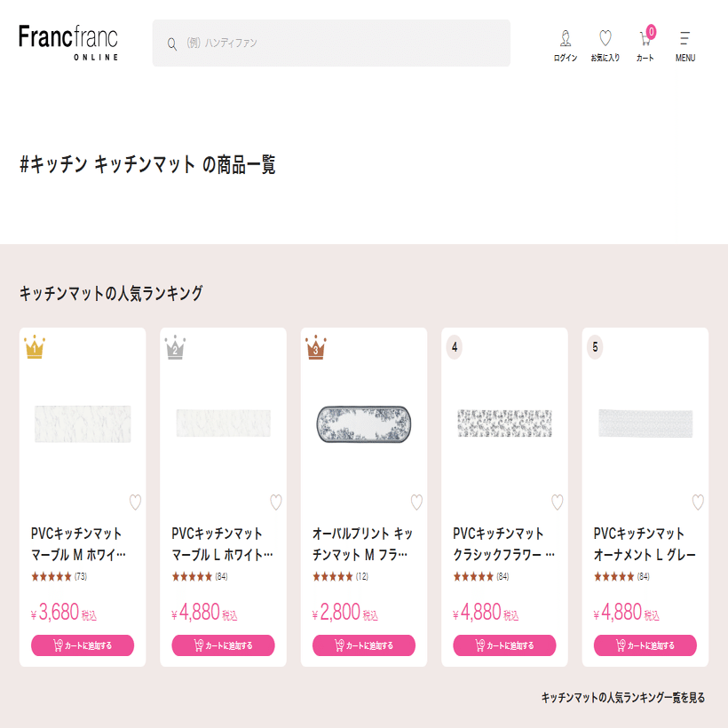
Task: Add PVCキッチンマット マーブル M to cart
Action: [82, 645]
